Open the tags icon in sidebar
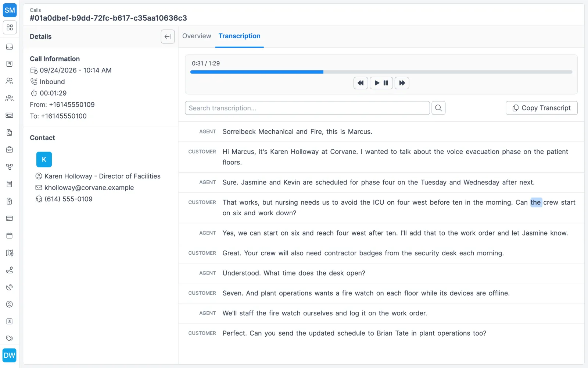Image resolution: width=588 pixels, height=368 pixels. point(10,338)
